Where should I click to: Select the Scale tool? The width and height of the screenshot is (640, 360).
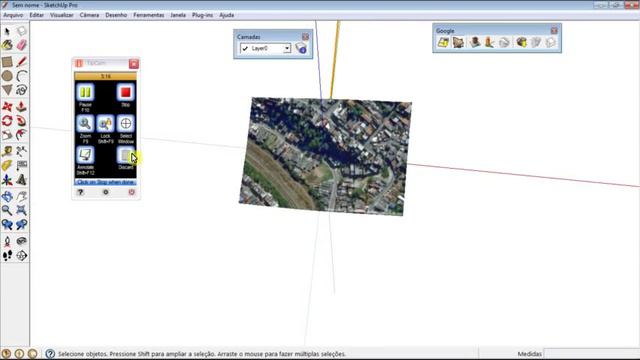tap(7, 135)
